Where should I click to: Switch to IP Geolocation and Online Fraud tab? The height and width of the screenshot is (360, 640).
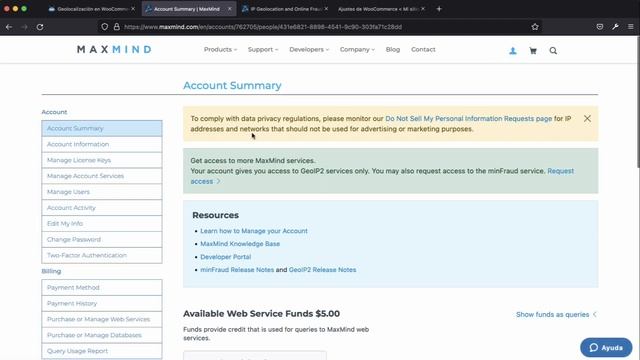[284, 9]
